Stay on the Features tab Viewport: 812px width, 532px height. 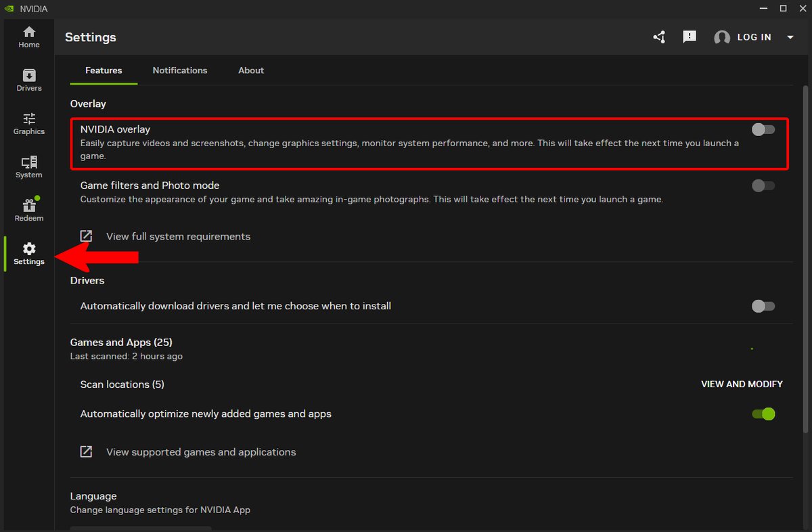click(103, 70)
